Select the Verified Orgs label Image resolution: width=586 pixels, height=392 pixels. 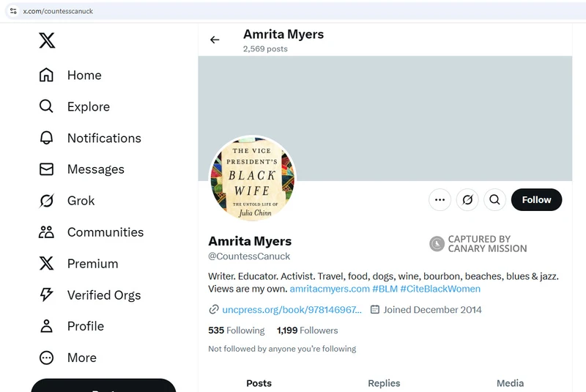coord(104,295)
